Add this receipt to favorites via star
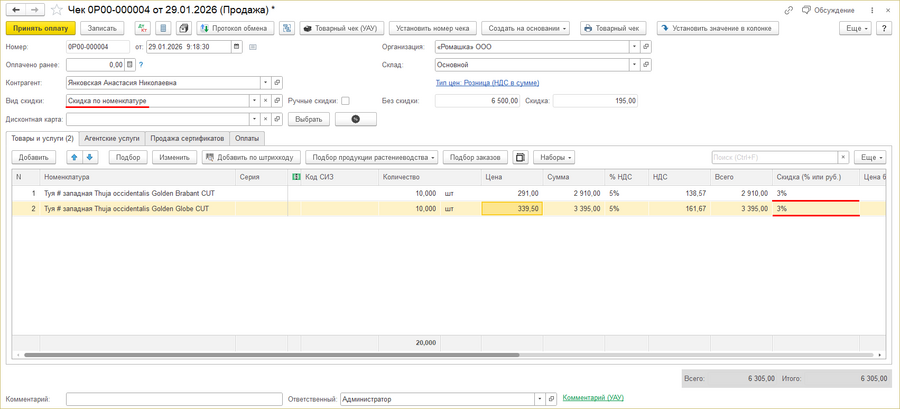 click(x=57, y=10)
